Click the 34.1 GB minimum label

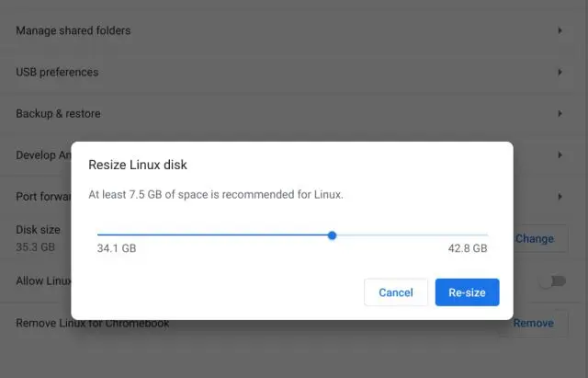[x=117, y=248]
